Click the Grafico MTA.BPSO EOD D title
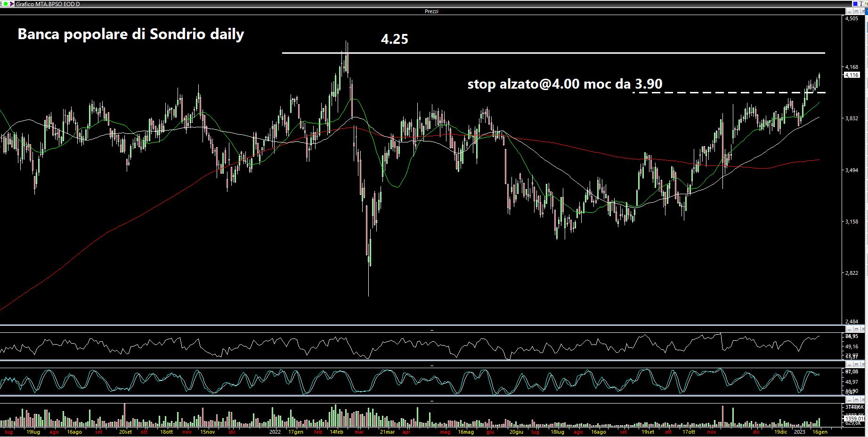Viewport: 868px width, 437px height. point(48,4)
